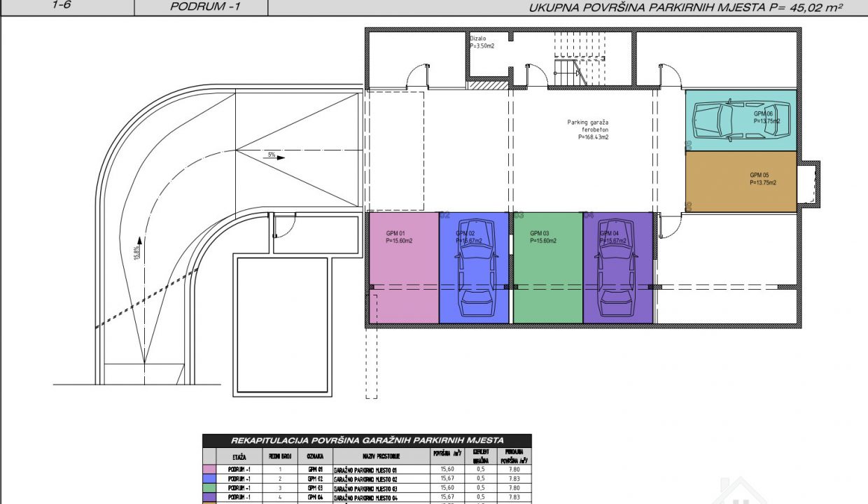The image size is (868, 504).
Task: Click the REKAPITULACIJA table title bar
Action: point(367,440)
